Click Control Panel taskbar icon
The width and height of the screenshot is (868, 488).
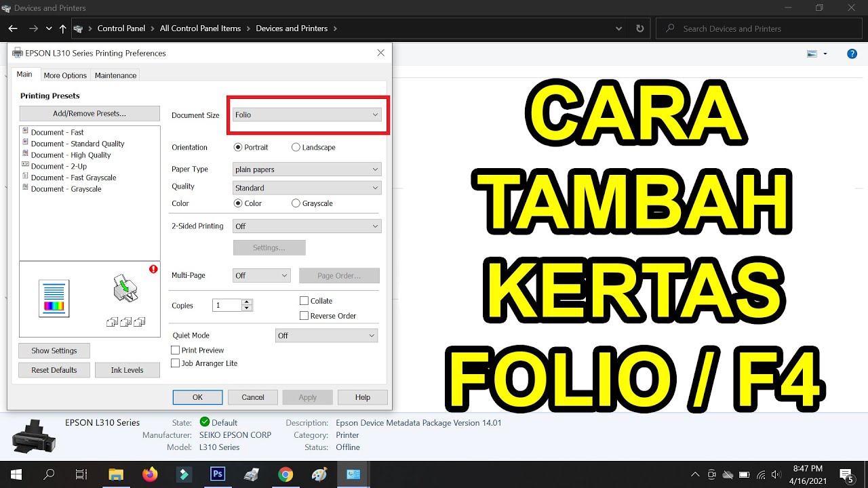tap(353, 474)
